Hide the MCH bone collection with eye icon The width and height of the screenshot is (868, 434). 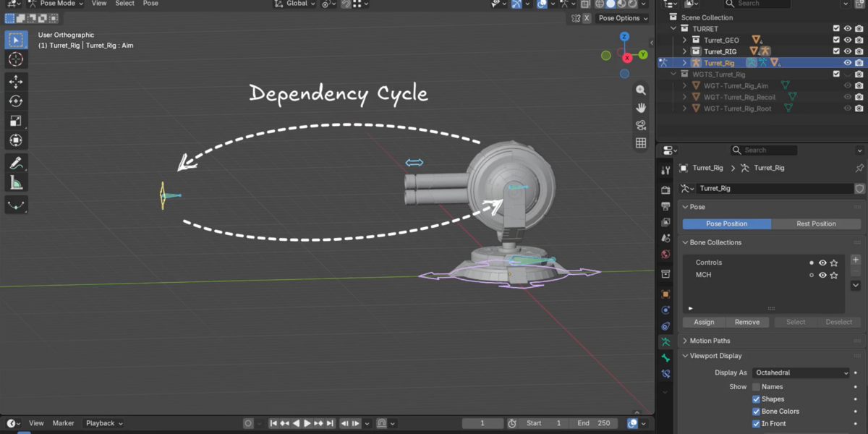[x=822, y=275]
